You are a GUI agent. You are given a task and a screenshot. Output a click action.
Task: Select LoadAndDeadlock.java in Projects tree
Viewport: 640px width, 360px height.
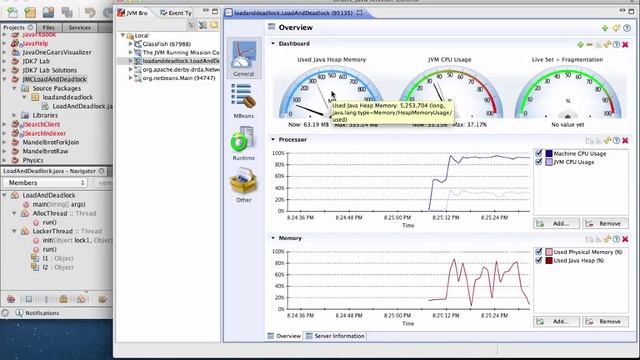(78, 106)
